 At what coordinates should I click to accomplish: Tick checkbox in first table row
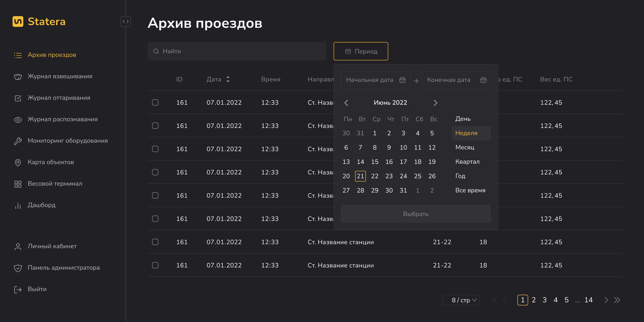click(155, 102)
